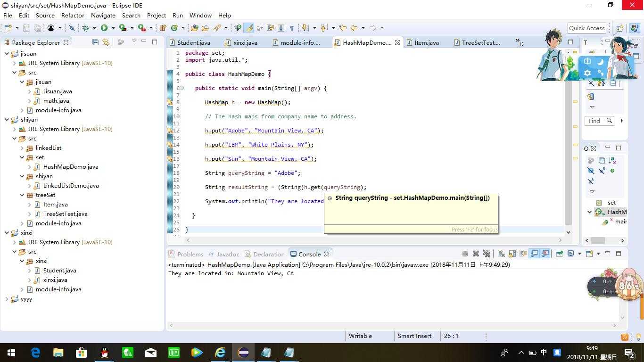Show hidden editor tabs list »13
The width and height of the screenshot is (644, 362).
point(520,42)
